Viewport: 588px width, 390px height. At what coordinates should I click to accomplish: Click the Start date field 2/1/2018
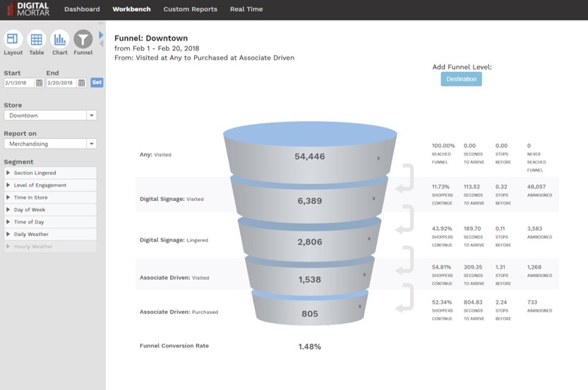coord(19,83)
